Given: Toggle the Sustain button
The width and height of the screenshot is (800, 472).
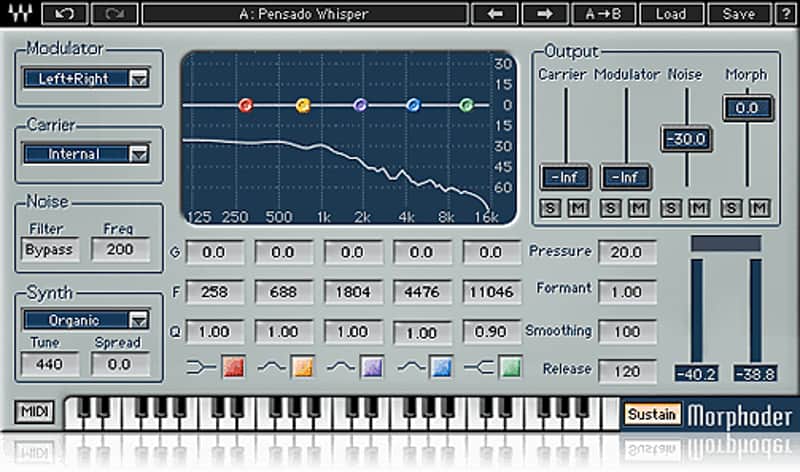Looking at the screenshot, I should click(x=652, y=414).
